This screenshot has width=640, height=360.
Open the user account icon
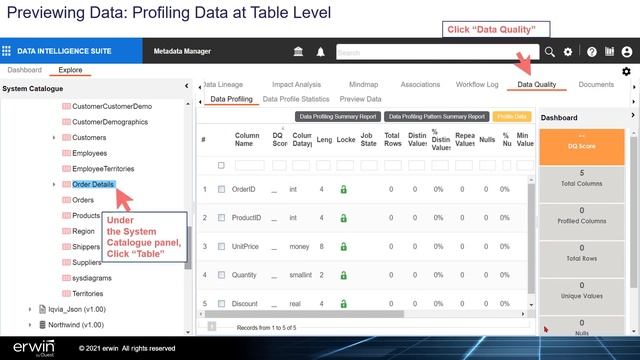click(627, 52)
